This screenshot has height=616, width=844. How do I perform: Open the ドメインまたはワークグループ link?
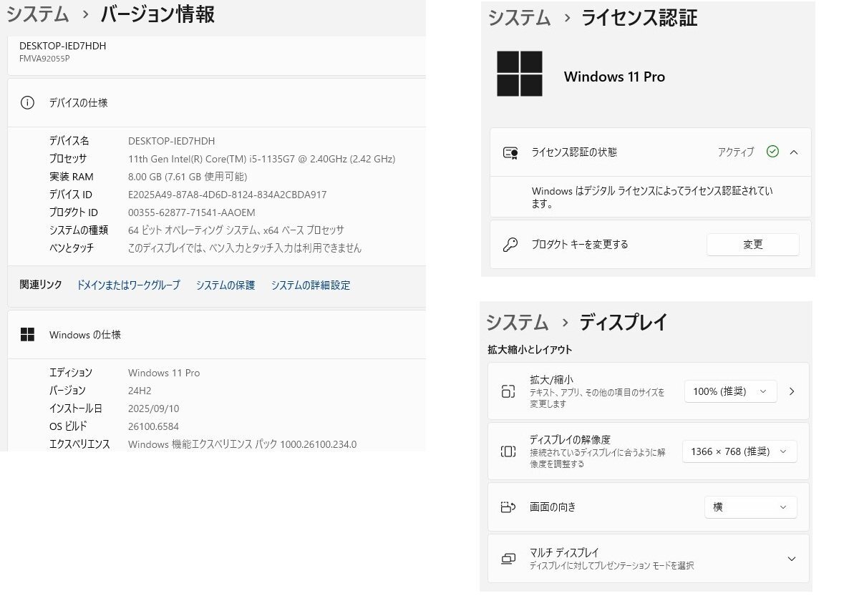[x=128, y=285]
